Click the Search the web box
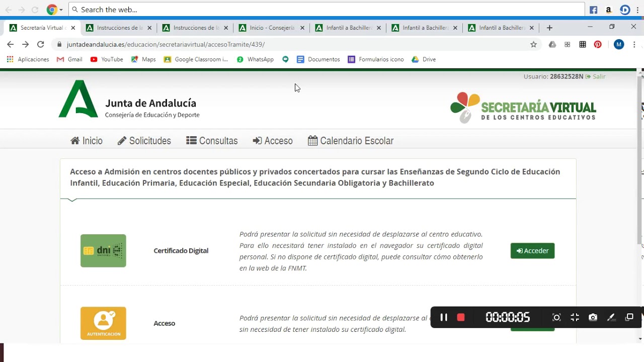Viewport: 644px width, 362px height. pos(327,10)
